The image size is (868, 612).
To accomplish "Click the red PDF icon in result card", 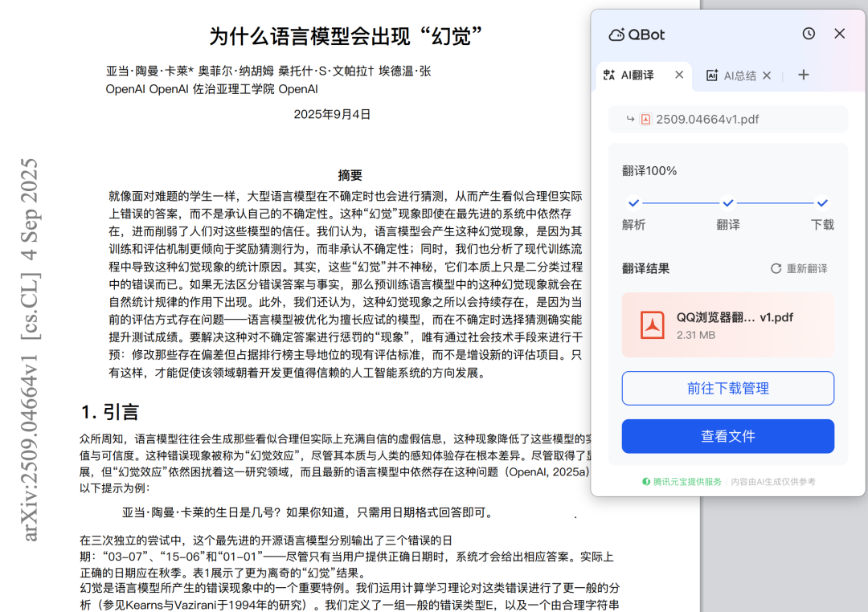I will click(652, 324).
